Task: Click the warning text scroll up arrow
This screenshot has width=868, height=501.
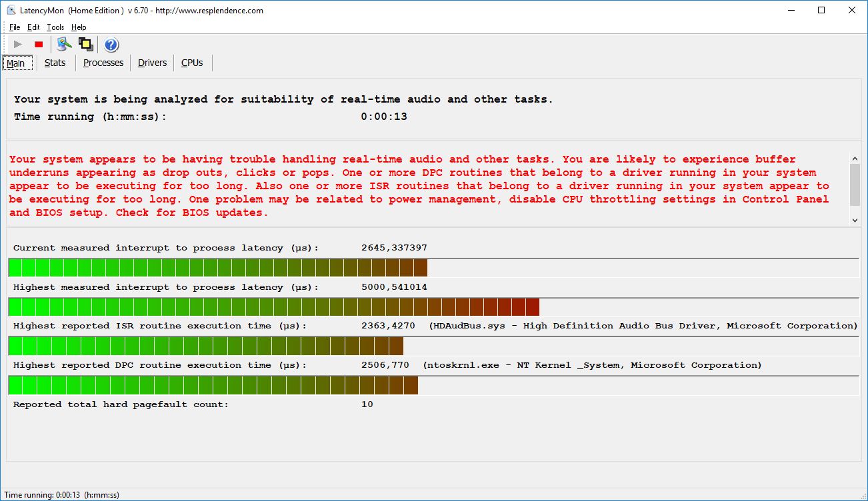Action: [x=855, y=159]
